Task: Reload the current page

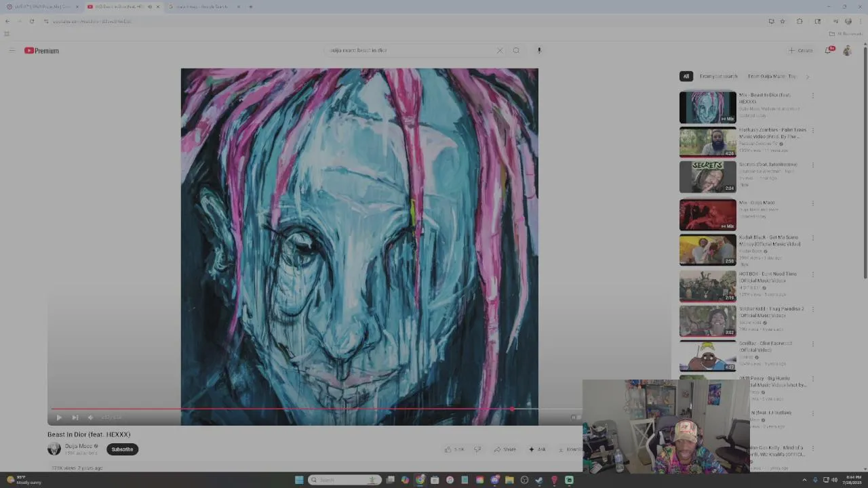Action: pyautogui.click(x=31, y=21)
